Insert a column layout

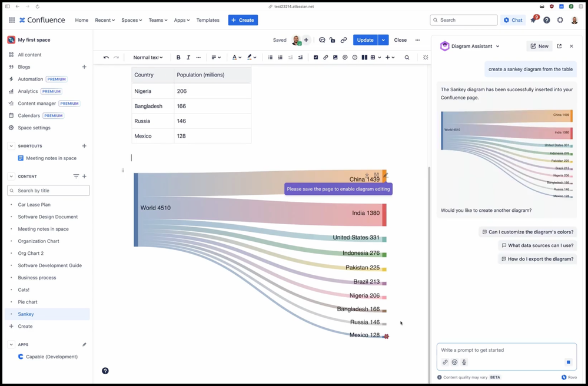click(x=364, y=57)
